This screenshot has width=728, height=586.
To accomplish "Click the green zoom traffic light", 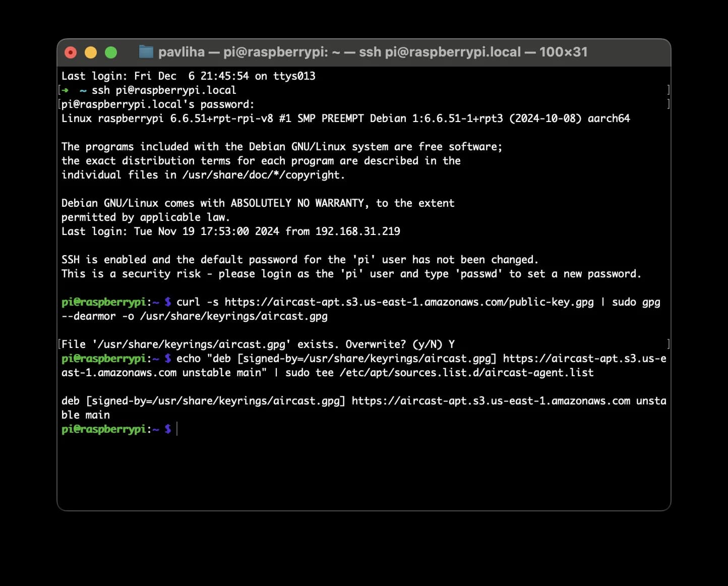I will [x=111, y=52].
